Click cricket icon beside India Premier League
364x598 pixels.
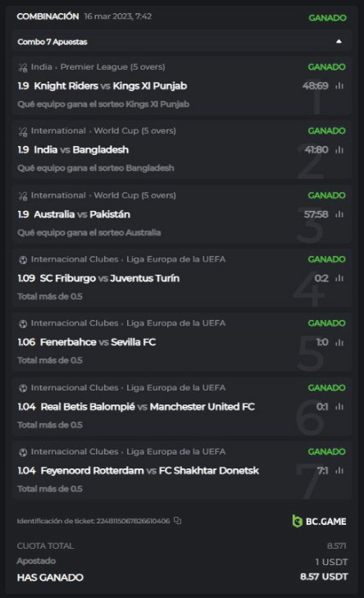pos(23,67)
